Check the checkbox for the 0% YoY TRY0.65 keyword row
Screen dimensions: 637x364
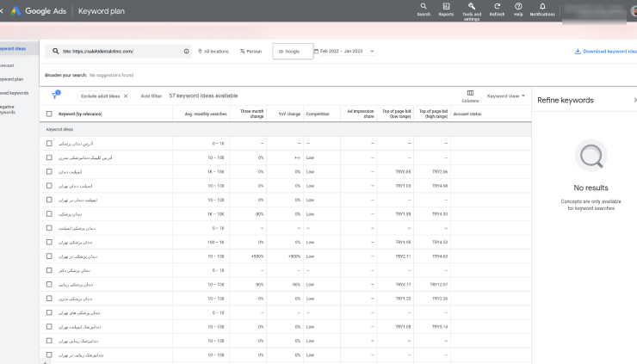click(49, 171)
